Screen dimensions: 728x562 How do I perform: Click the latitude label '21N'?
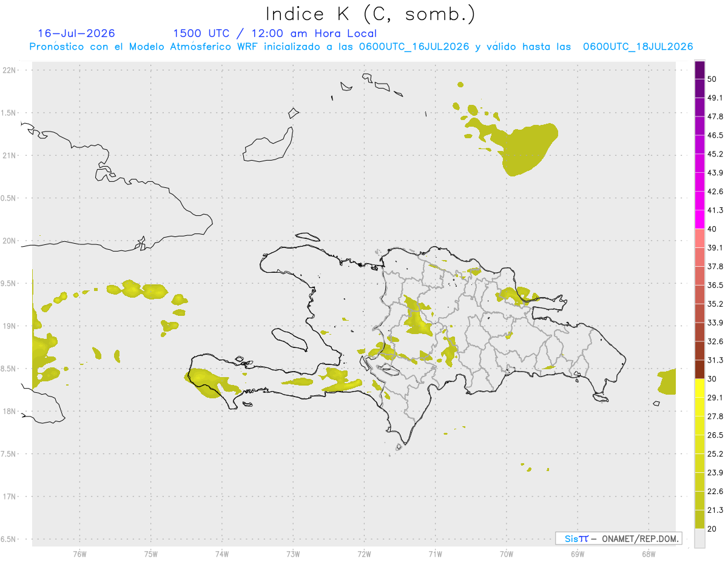(x=10, y=156)
